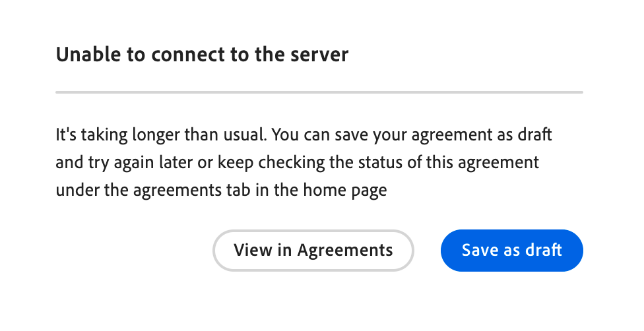Click the message line starting "under the agreements"

click(x=221, y=191)
